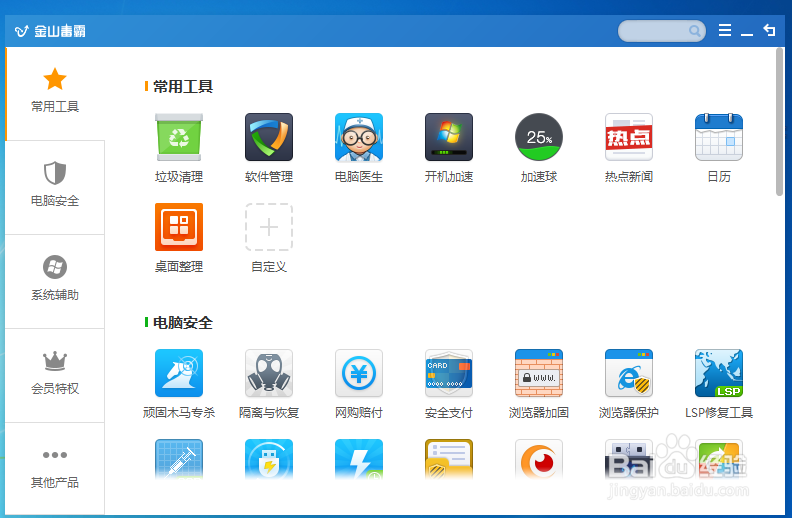This screenshot has width=792, height=518.
Task: Launch LSP修复工具 repair tool
Action: point(718,373)
